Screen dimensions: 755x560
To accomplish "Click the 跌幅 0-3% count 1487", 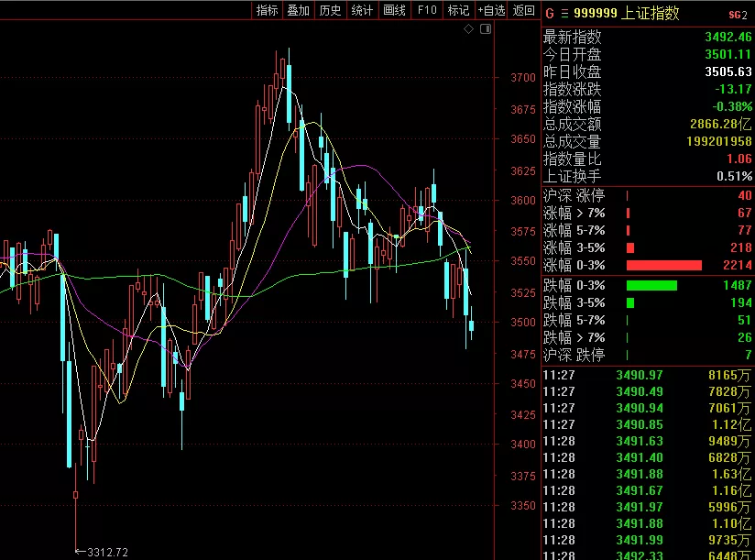I will pyautogui.click(x=738, y=286).
